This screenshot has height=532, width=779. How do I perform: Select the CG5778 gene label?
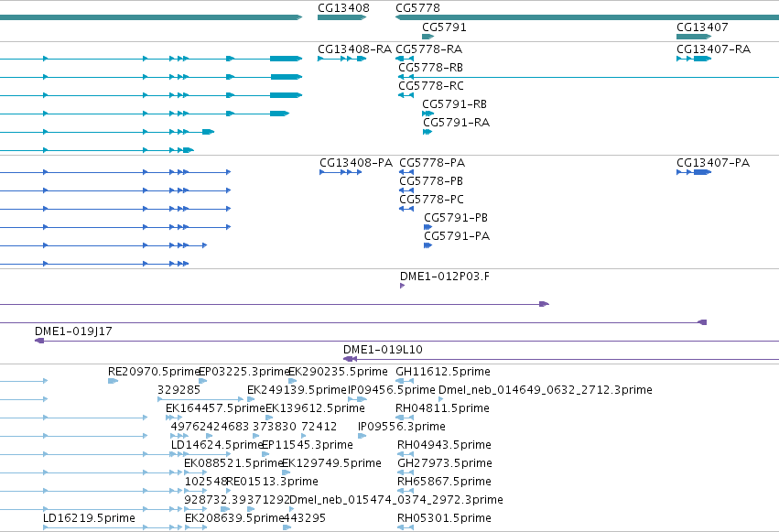(x=417, y=8)
